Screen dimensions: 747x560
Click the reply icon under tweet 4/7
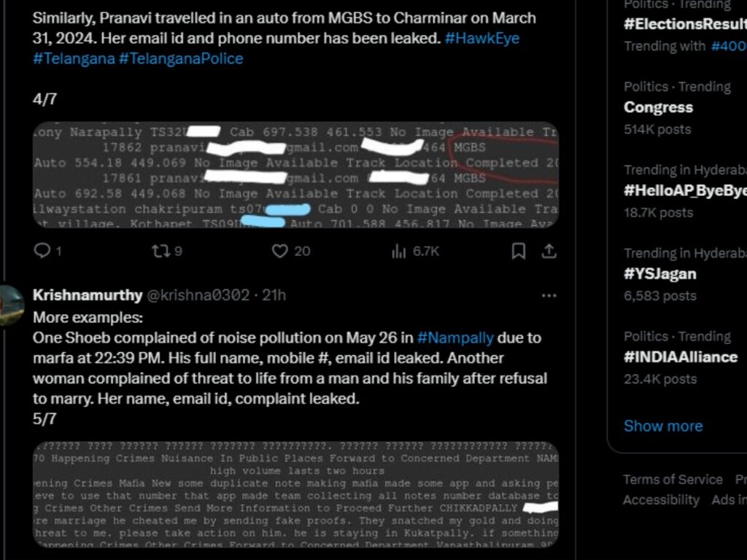(x=43, y=251)
